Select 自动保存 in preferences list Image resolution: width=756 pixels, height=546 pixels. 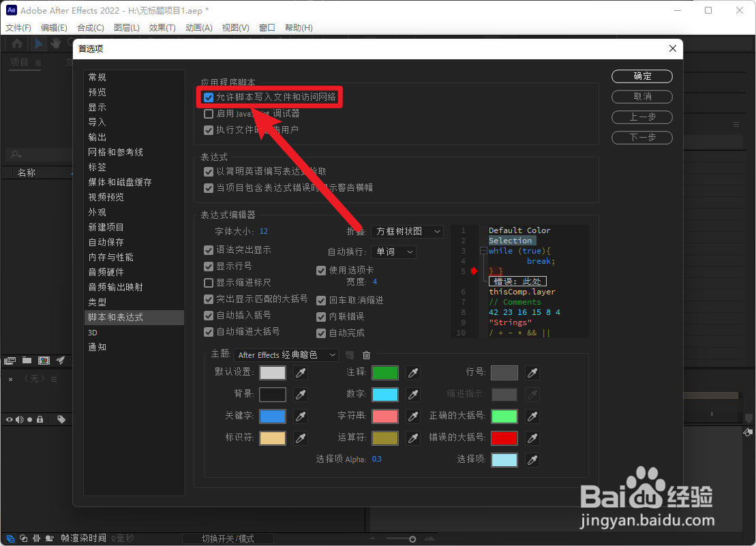(134, 243)
